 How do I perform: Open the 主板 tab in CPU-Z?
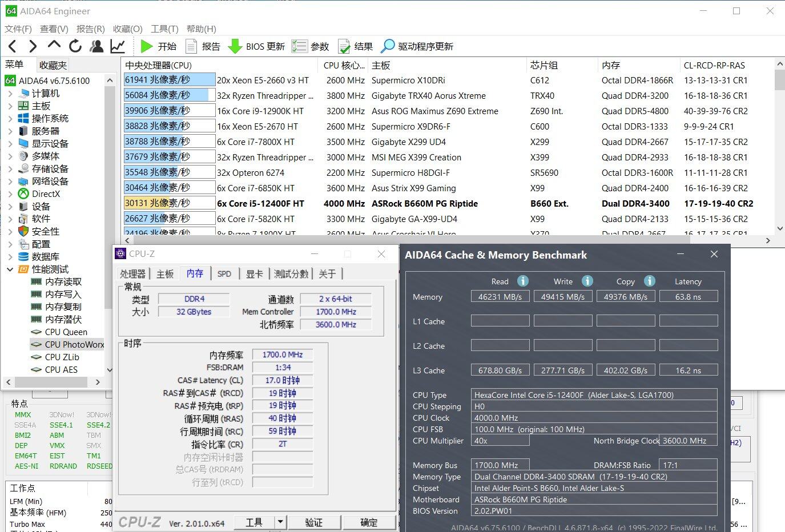[x=165, y=274]
